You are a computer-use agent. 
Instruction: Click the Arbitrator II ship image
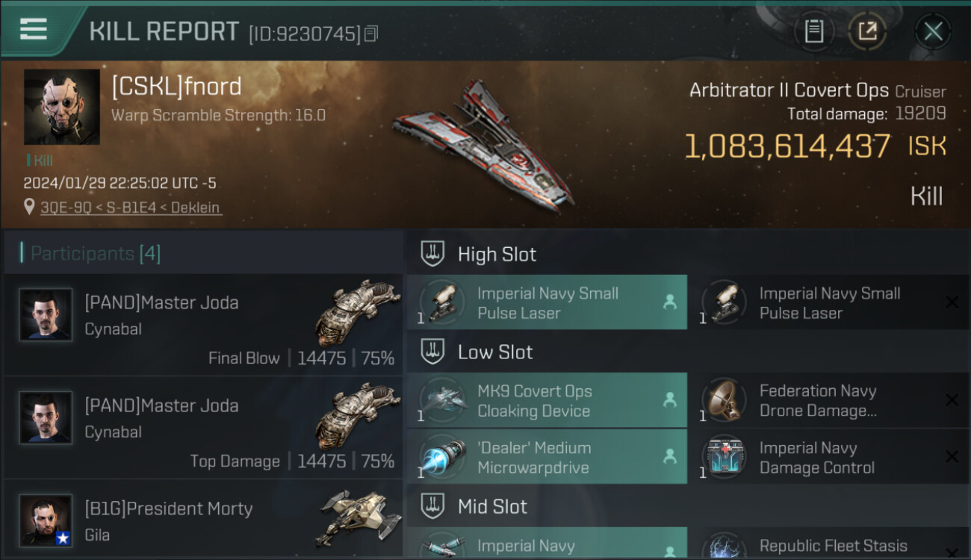[484, 143]
